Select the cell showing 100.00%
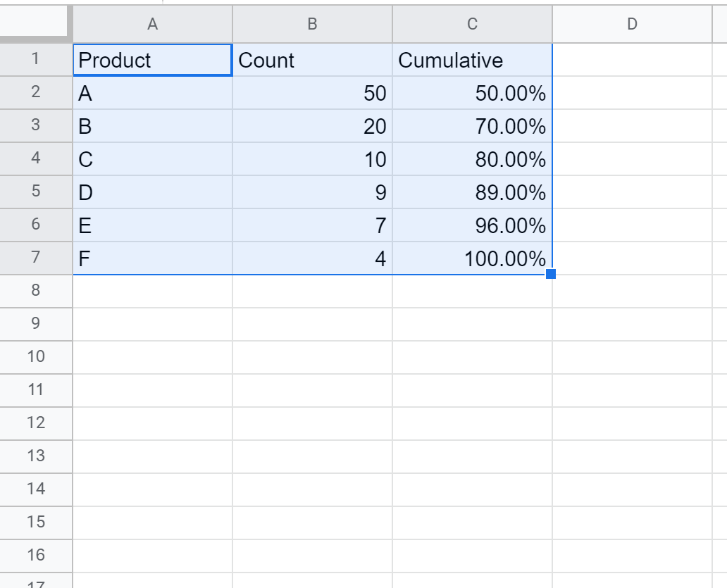Screen dimensions: 727x588 [x=472, y=258]
